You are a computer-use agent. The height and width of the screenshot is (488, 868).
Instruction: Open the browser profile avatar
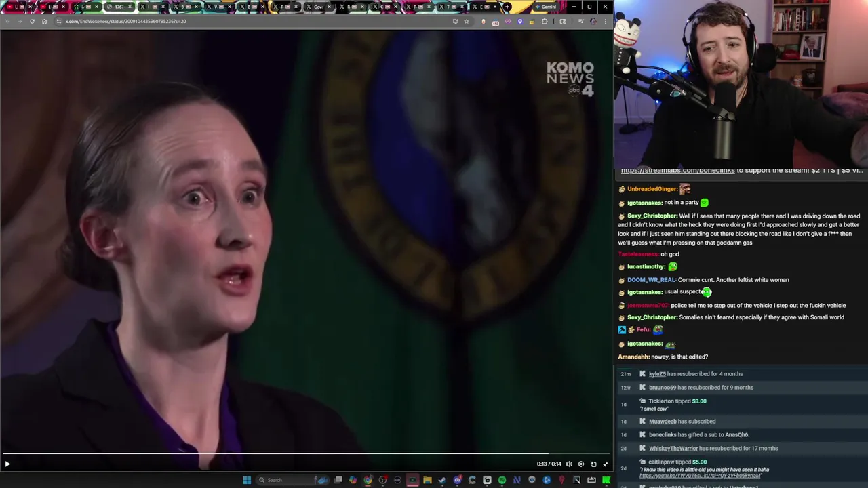(593, 21)
